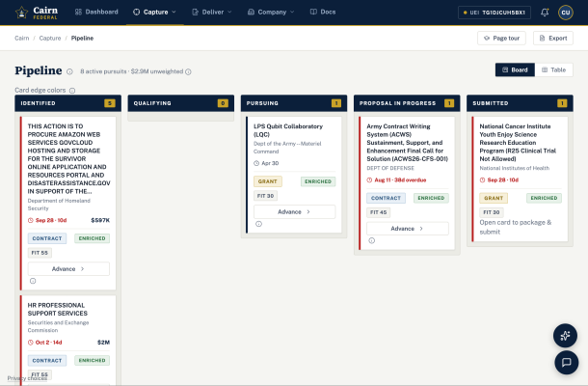This screenshot has width=588, height=386.
Task: Click FIT 45 badge
Action: coord(379,212)
